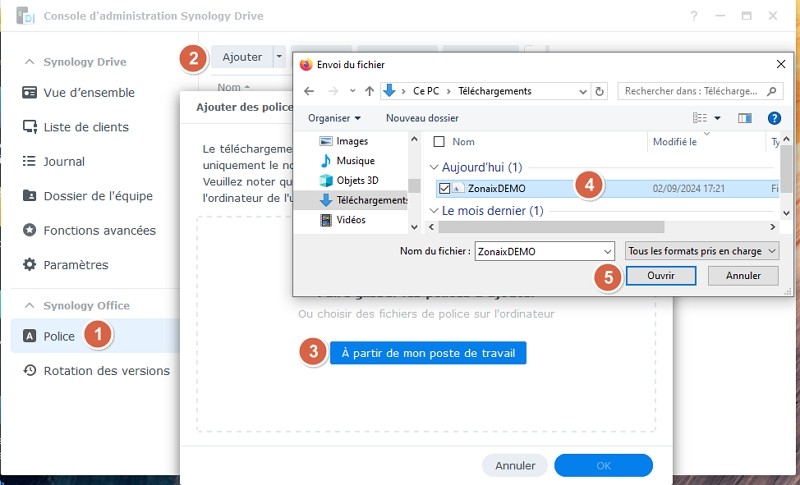
Task: Sort by the Nom column header
Action: pyautogui.click(x=463, y=142)
